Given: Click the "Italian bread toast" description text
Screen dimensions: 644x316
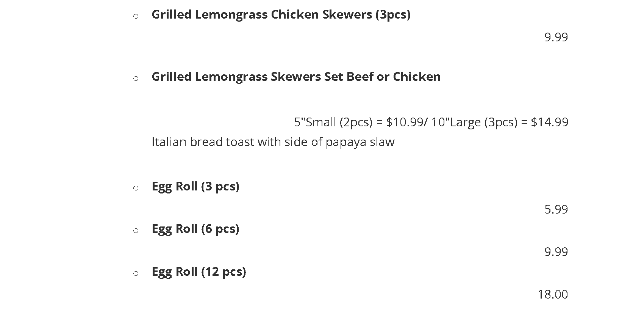Looking at the screenshot, I should tap(203, 142).
